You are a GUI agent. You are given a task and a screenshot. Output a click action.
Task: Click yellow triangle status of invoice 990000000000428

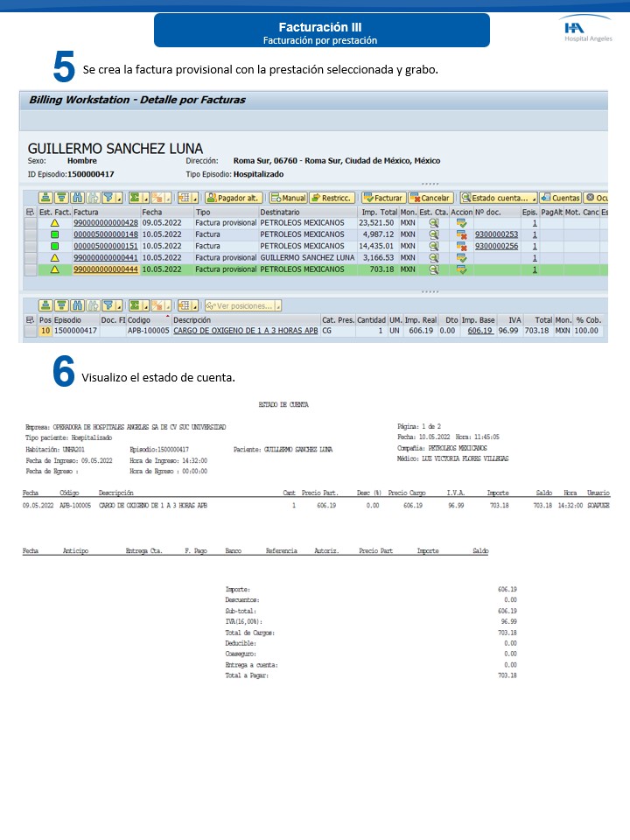click(x=54, y=223)
